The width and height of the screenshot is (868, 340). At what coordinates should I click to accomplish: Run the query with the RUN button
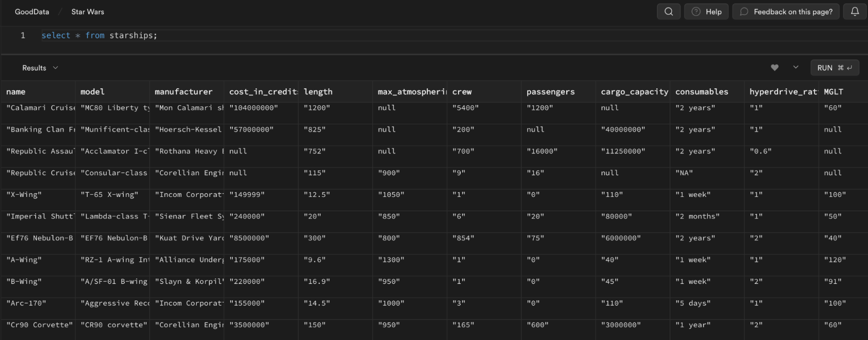pos(835,68)
